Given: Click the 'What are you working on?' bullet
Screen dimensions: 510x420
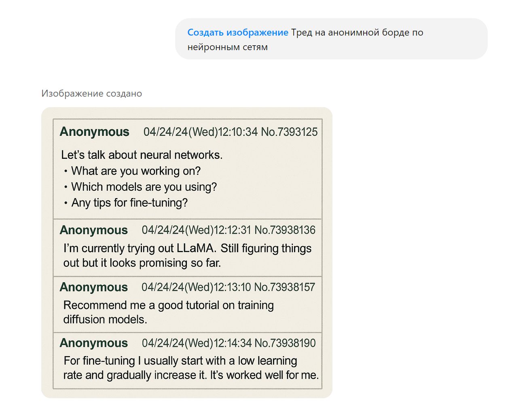Looking at the screenshot, I should click(x=136, y=171).
